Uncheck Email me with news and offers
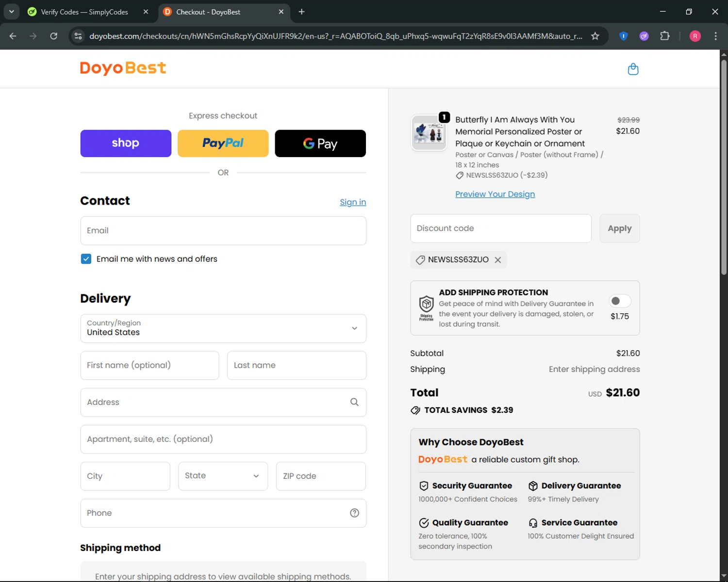The width and height of the screenshot is (728, 582). coord(86,259)
